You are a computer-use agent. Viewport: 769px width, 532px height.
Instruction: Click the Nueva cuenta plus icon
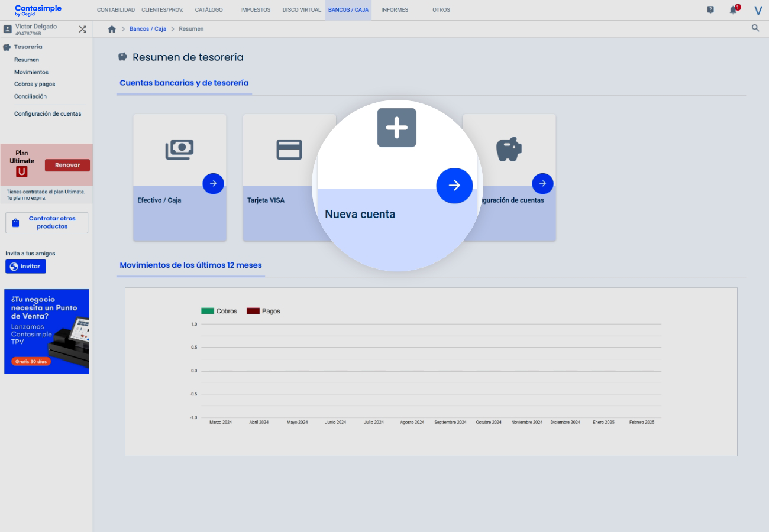[397, 127]
